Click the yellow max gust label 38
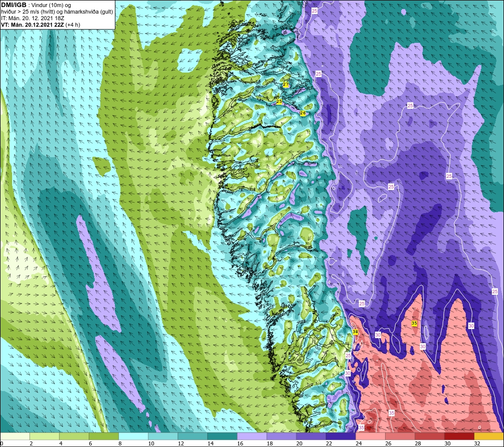This screenshot has height=447, width=504. 355,332
